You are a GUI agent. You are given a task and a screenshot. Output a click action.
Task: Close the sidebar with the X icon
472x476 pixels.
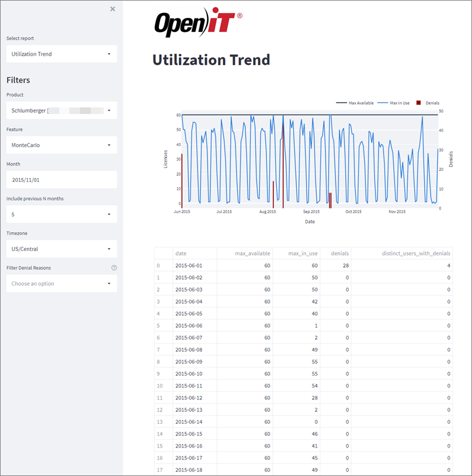pos(113,9)
